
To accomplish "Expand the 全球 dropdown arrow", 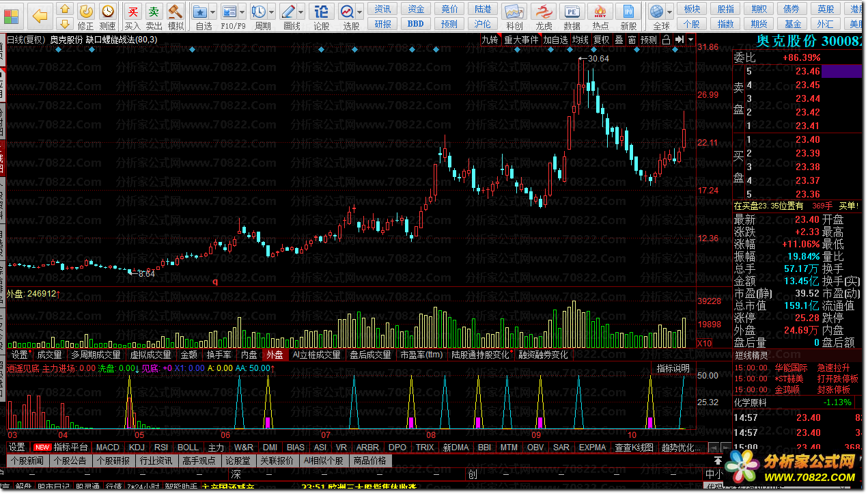I will 671,12.
